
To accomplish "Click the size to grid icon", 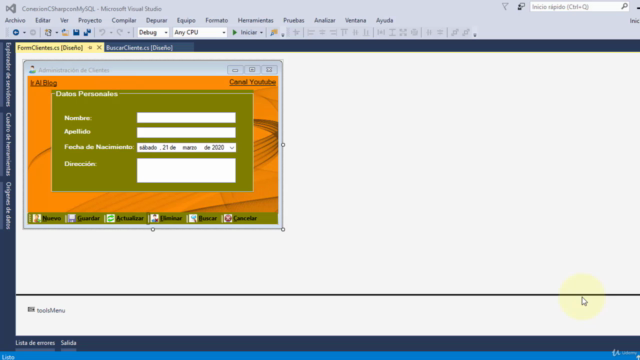I will click(414, 32).
